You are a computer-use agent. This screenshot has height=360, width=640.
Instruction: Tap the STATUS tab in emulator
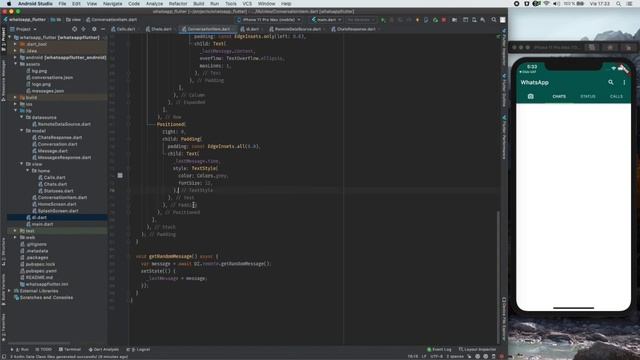[588, 96]
